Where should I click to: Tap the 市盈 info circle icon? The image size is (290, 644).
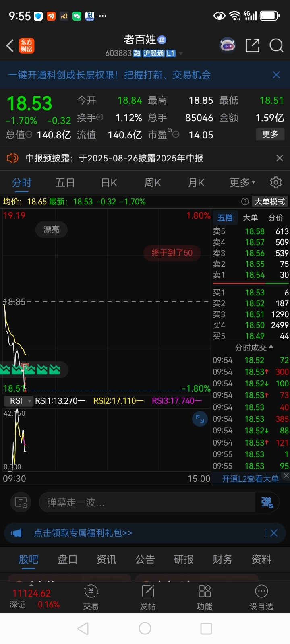click(176, 134)
